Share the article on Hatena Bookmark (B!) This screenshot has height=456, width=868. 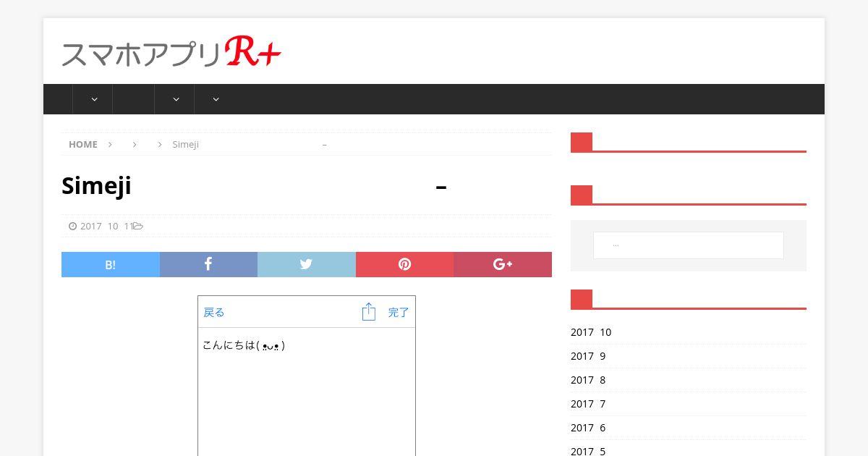tap(111, 264)
